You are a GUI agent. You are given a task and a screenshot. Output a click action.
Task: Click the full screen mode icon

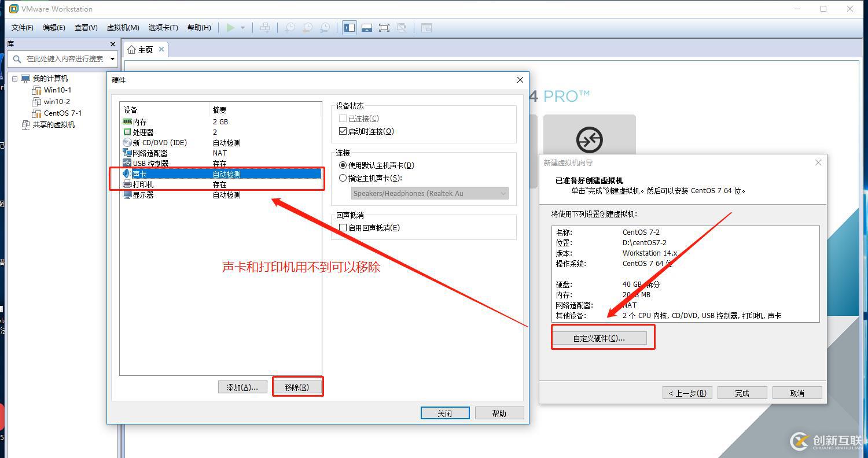(x=384, y=28)
